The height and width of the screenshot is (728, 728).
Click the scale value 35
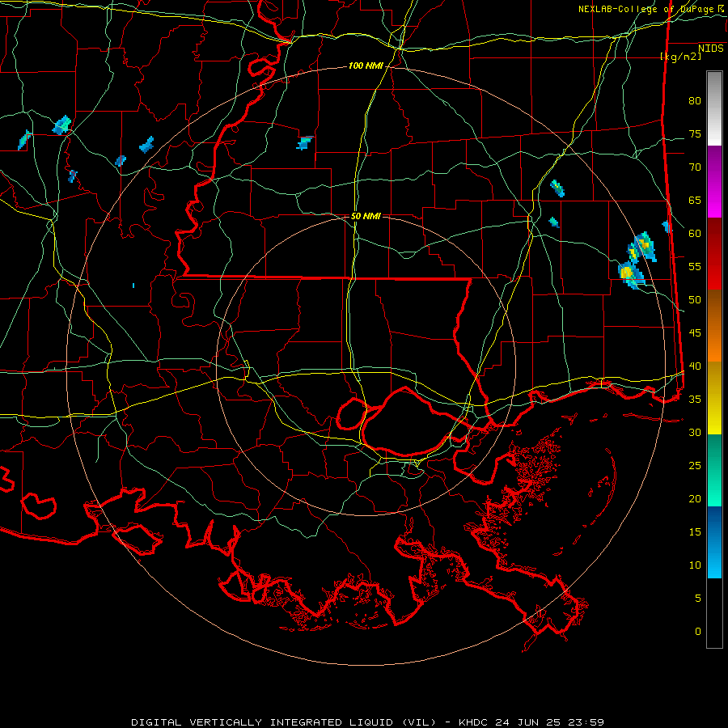695,400
